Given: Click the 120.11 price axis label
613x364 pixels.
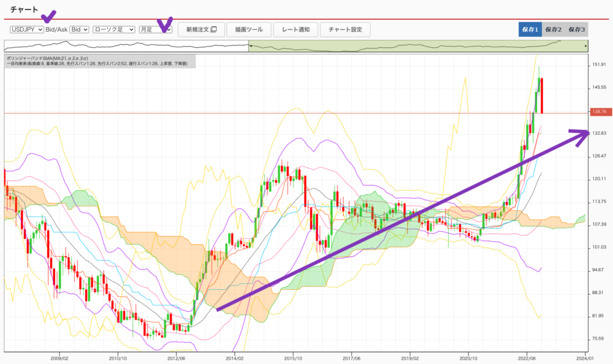Looking at the screenshot, I should point(599,178).
